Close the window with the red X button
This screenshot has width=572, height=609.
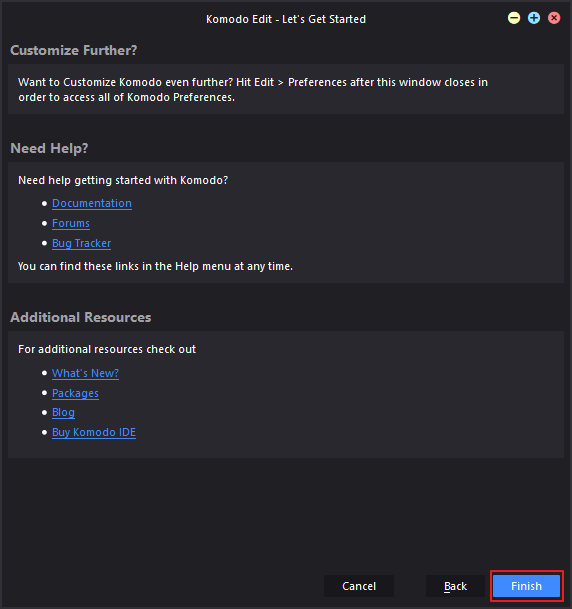[554, 18]
